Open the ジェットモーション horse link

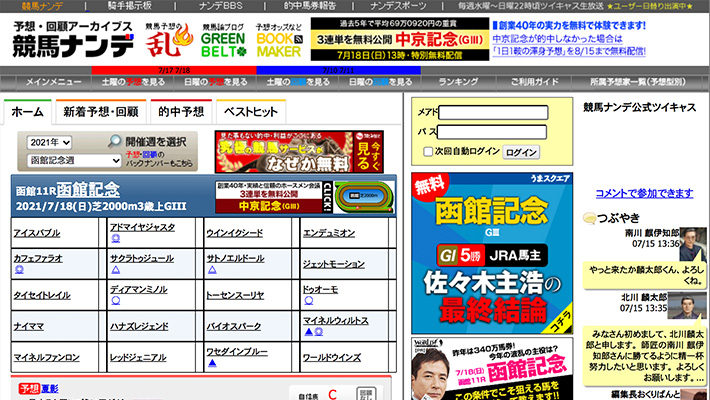point(334,264)
